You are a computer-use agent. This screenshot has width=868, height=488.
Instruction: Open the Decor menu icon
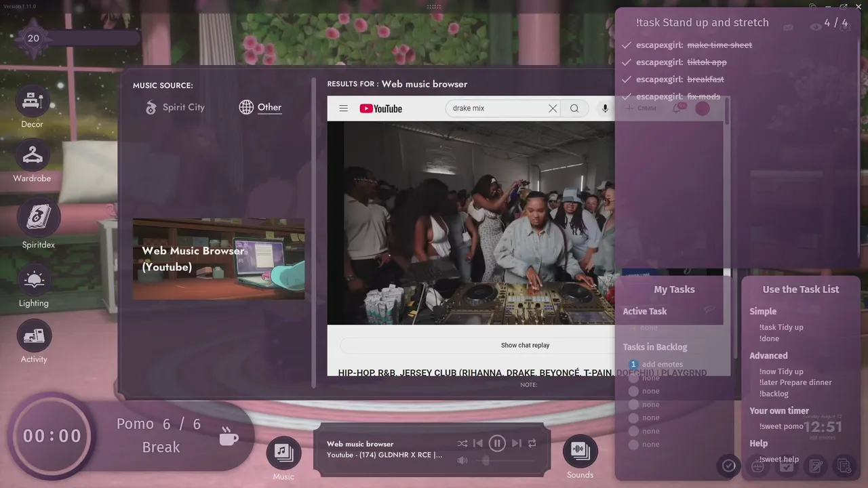click(x=32, y=101)
